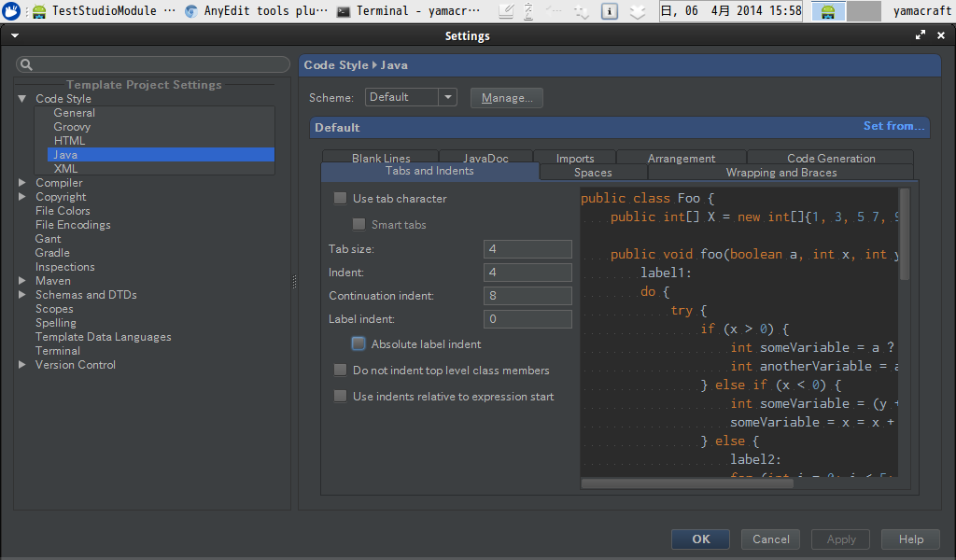Enable Use tab character checkbox
The width and height of the screenshot is (956, 560).
(340, 198)
